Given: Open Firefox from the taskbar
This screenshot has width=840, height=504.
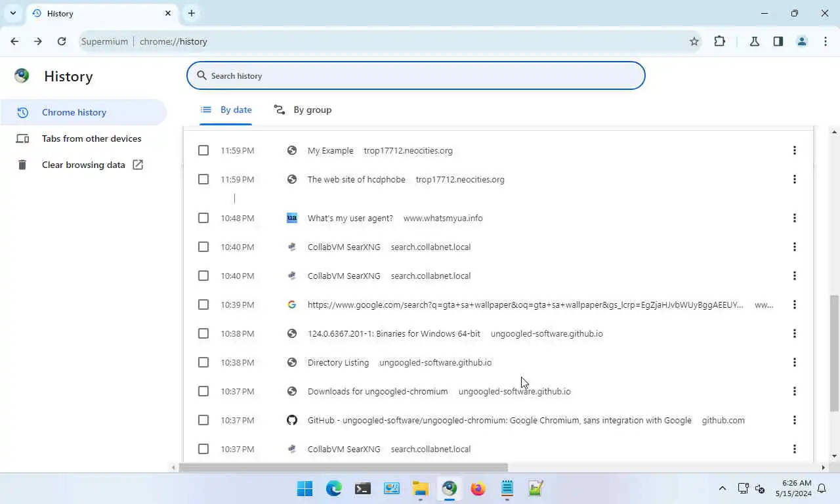Looking at the screenshot, I should (x=478, y=488).
